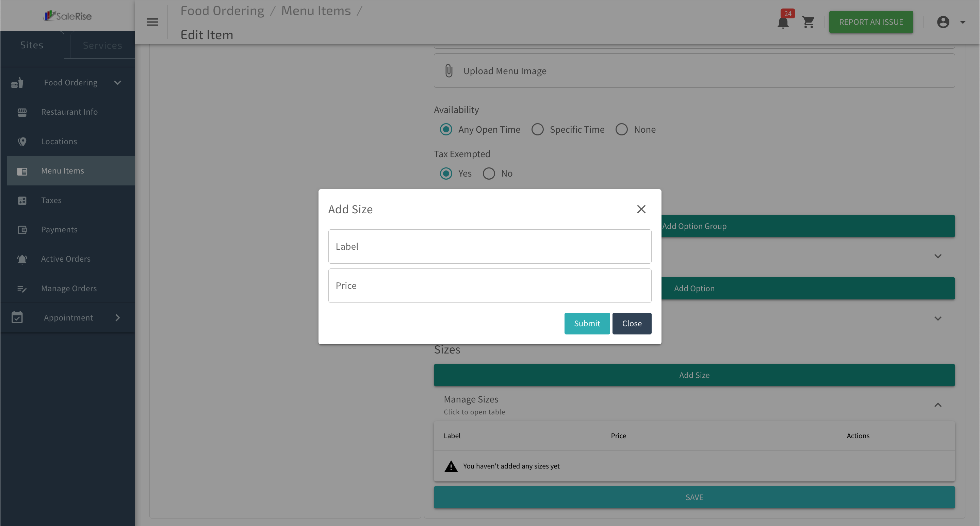Focus the Label input field
This screenshot has width=980, height=526.
coord(490,246)
